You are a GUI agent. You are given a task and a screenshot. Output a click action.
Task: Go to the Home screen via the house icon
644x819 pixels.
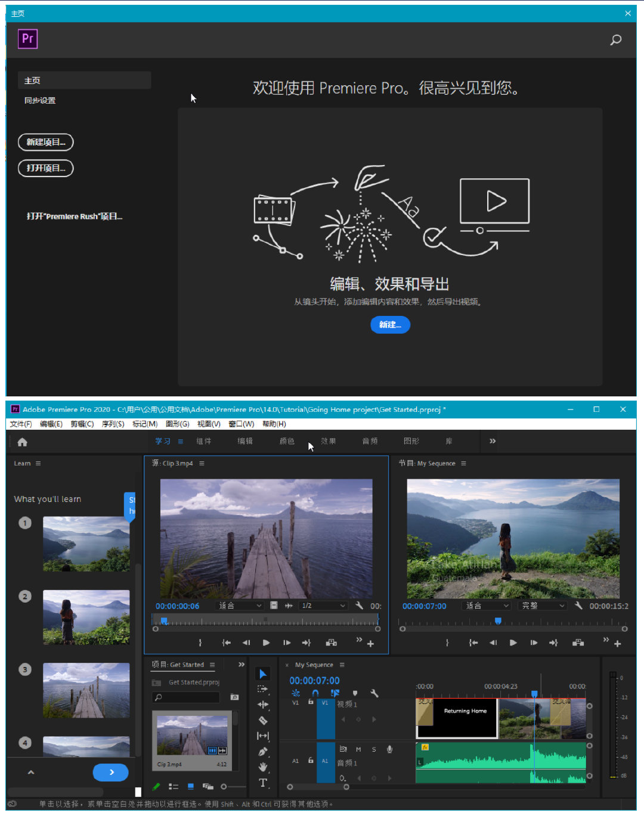click(x=23, y=442)
